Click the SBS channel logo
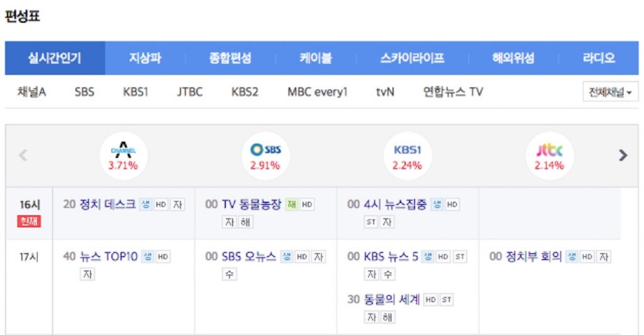Screen dimensions: 644x335 click(265, 150)
